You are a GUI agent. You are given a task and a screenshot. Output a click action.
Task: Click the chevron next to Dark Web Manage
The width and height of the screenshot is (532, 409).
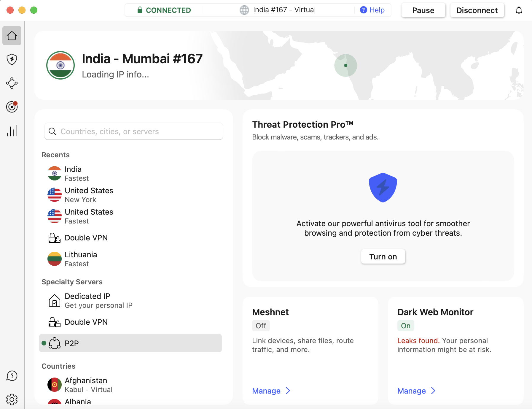pyautogui.click(x=433, y=391)
